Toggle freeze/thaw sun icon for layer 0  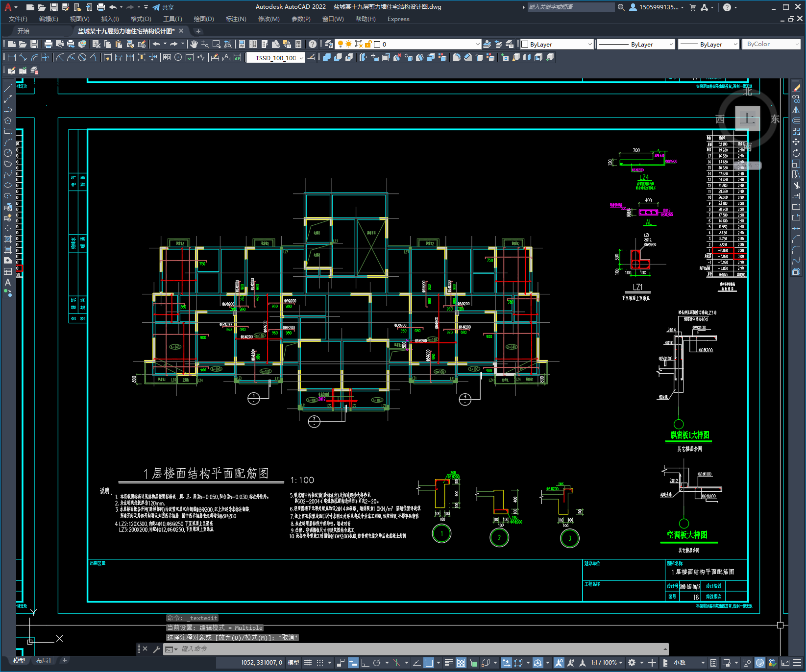coord(349,44)
